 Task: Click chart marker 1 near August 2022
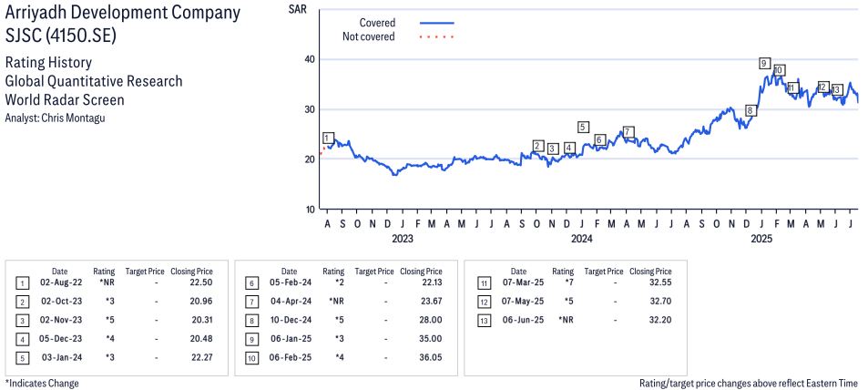pos(328,138)
